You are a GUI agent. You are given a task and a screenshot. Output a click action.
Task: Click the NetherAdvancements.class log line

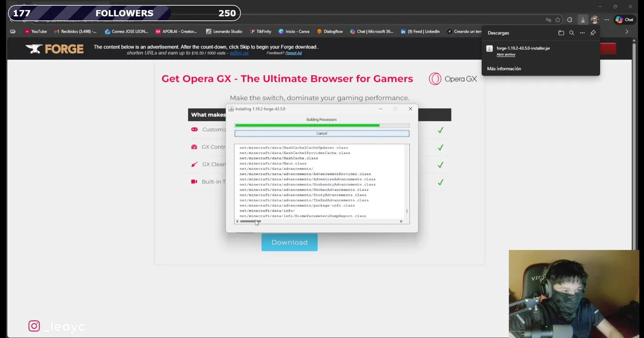click(x=304, y=190)
